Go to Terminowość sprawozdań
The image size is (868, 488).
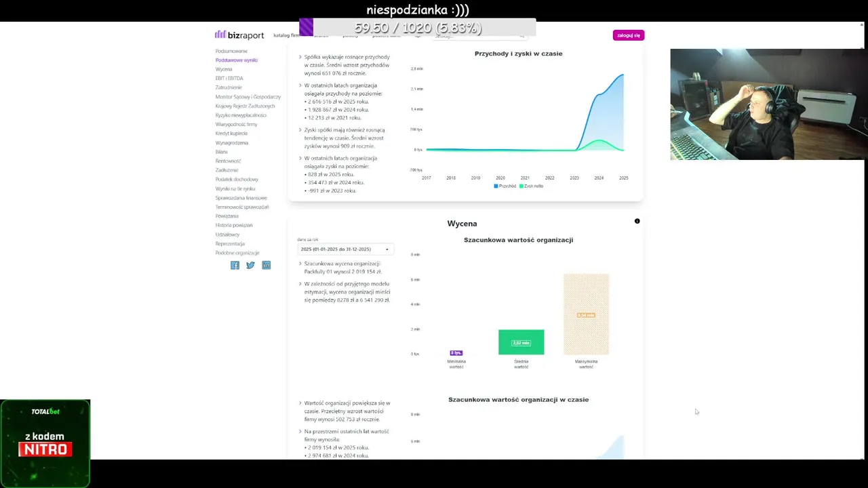click(242, 207)
